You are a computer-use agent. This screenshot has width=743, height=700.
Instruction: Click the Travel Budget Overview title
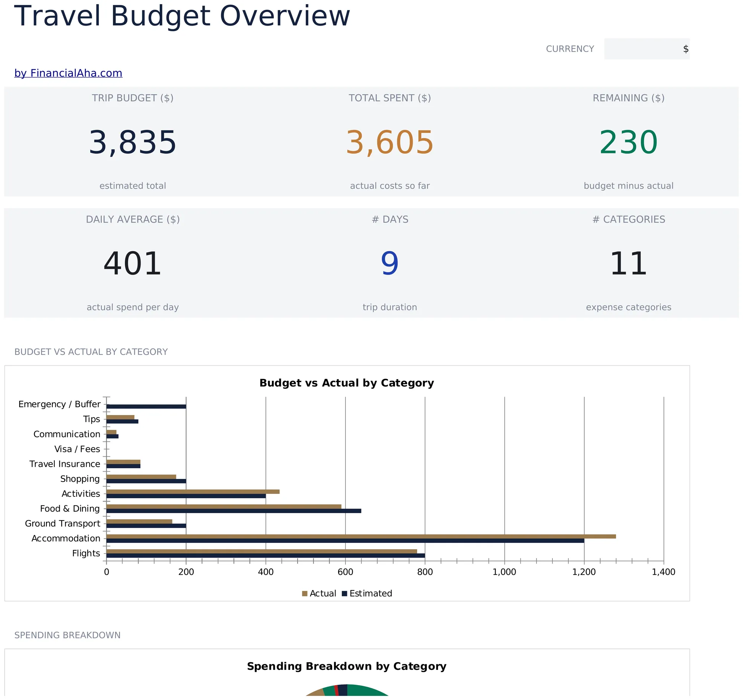(182, 16)
